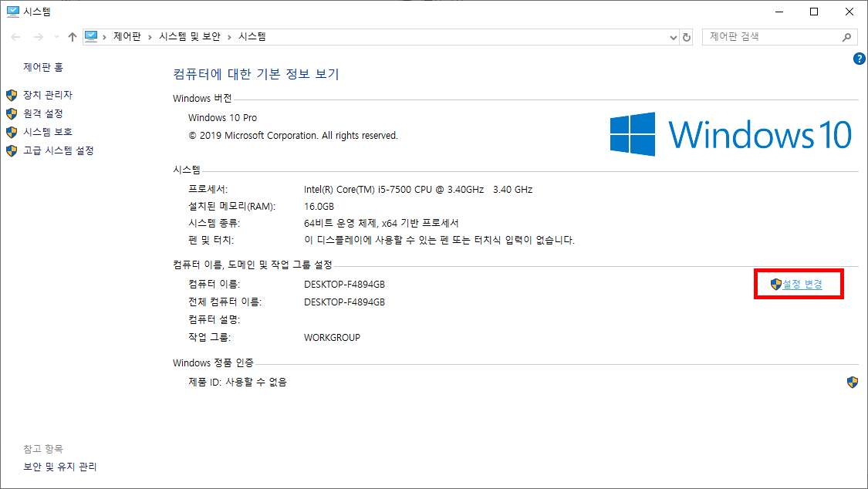Click full computer name value in 전체 컴퓨터 이름 row

344,302
